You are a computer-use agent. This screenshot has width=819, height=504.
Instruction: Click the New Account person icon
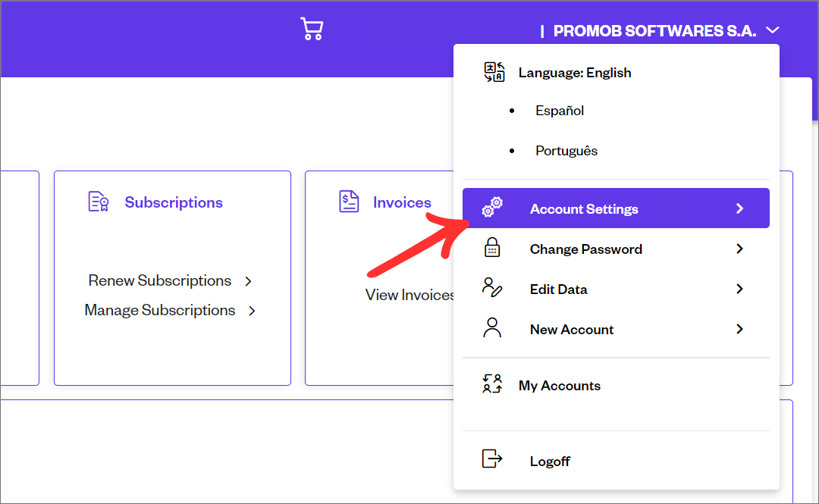pos(492,328)
